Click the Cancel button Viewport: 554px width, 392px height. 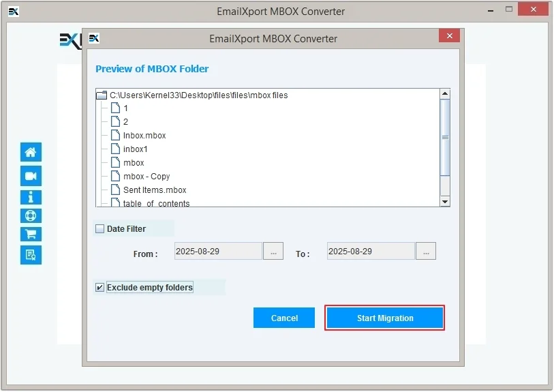[x=284, y=318]
